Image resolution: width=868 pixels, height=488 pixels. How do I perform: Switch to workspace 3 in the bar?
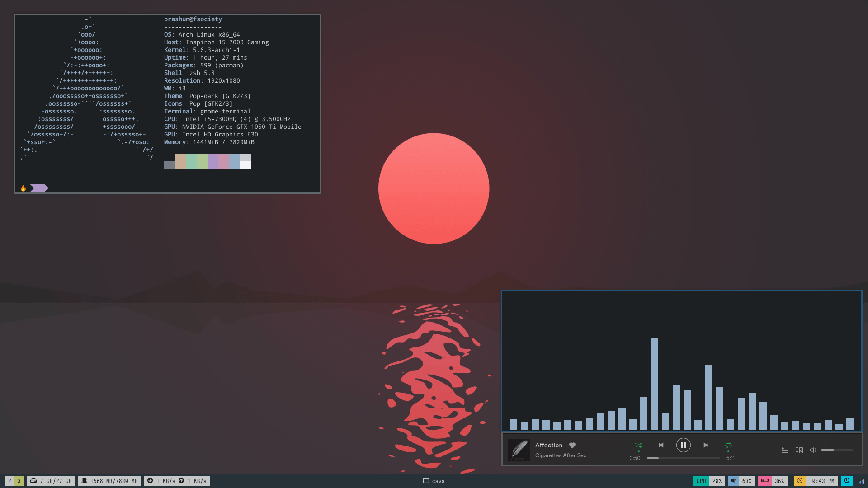tap(19, 481)
